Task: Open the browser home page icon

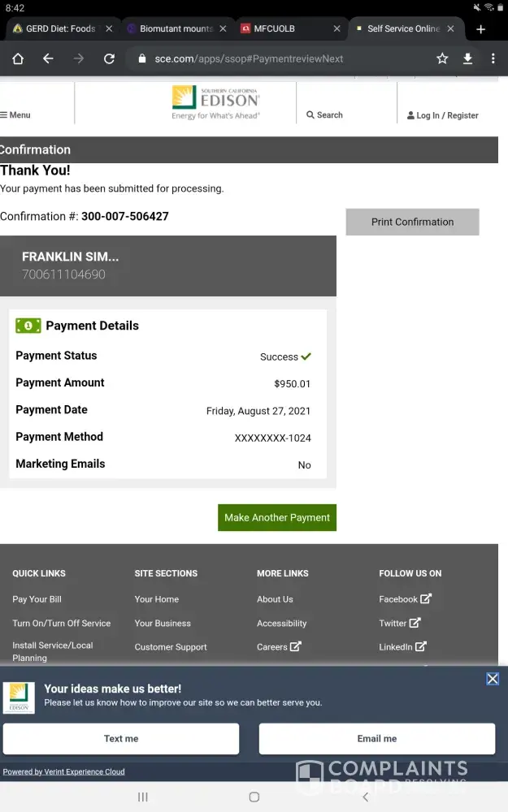Action: pyautogui.click(x=18, y=58)
